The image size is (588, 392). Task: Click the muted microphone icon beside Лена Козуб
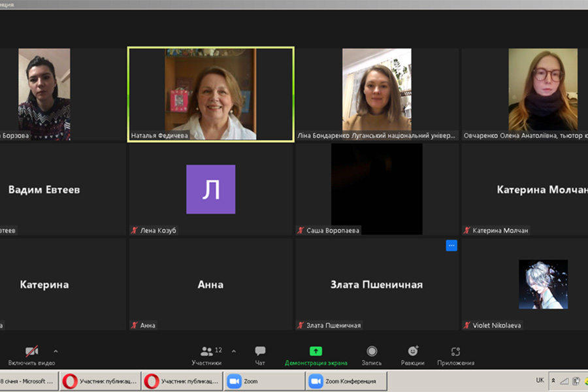(135, 231)
